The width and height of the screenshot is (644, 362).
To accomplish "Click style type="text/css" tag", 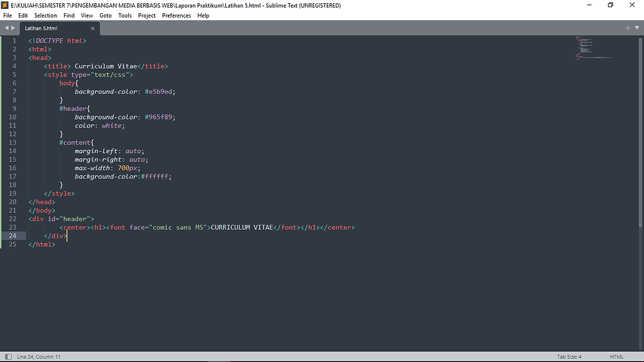I will tap(88, 75).
